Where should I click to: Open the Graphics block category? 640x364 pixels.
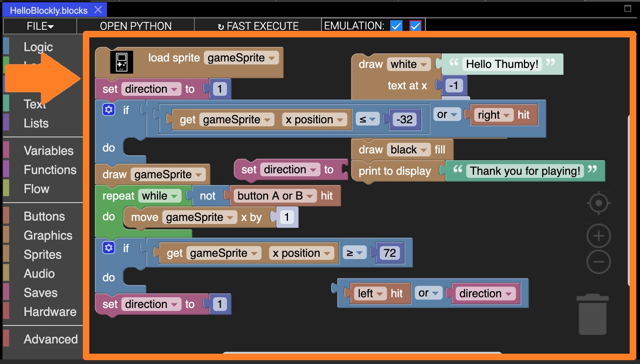[48, 235]
